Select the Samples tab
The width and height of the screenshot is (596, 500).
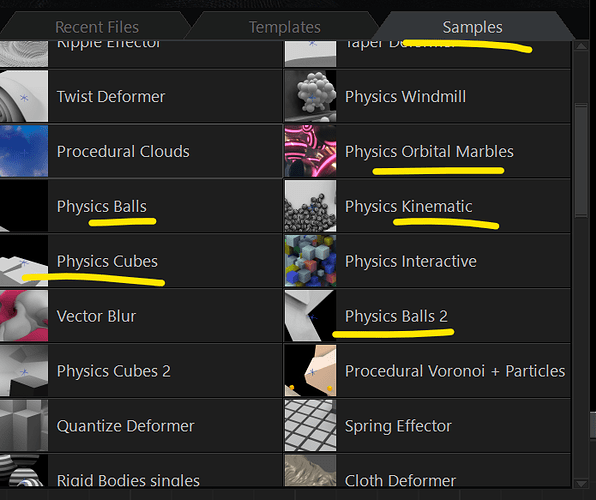[x=472, y=27]
